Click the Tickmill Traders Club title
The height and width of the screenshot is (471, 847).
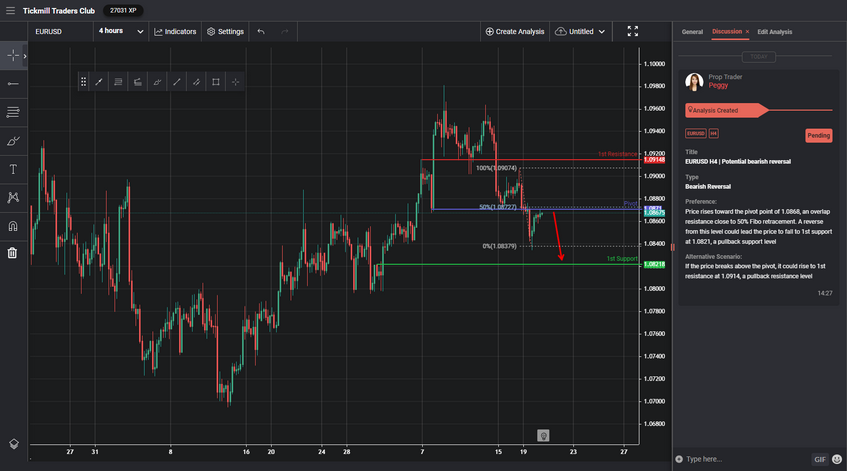(x=59, y=11)
